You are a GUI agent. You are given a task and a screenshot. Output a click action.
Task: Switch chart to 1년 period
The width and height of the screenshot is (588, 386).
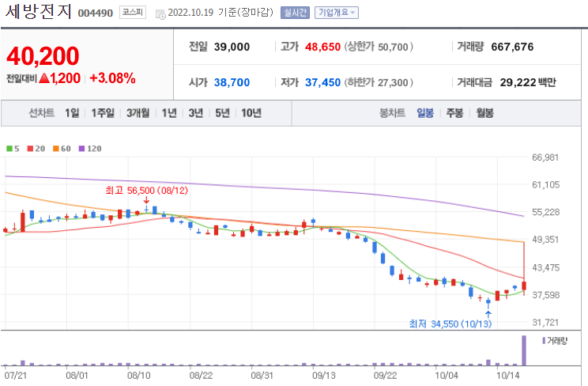point(169,112)
